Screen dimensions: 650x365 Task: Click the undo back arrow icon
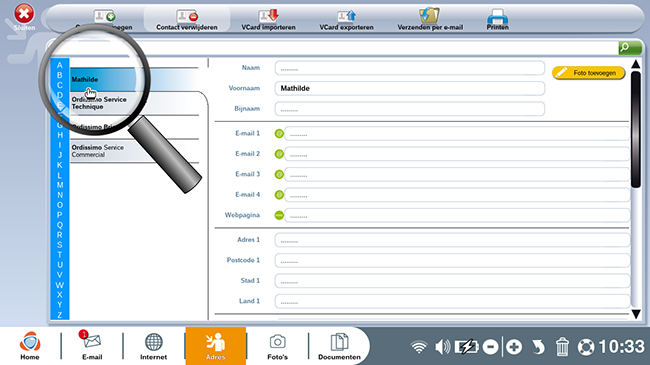pyautogui.click(x=538, y=347)
